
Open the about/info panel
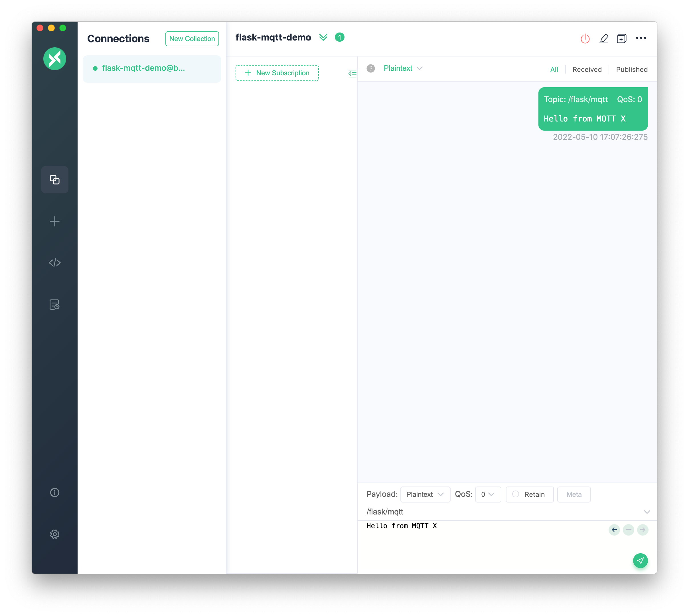[x=54, y=492]
